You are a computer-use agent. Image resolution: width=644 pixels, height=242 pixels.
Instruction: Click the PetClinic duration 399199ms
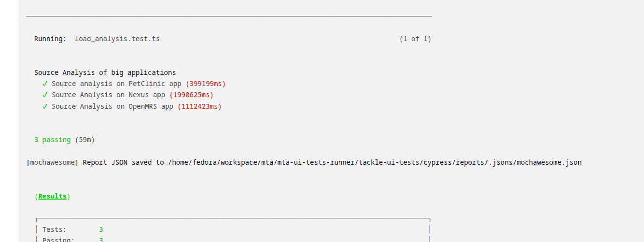point(206,84)
